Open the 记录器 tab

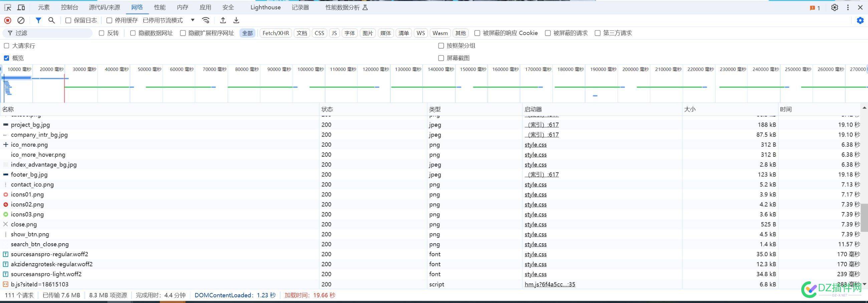pyautogui.click(x=300, y=7)
